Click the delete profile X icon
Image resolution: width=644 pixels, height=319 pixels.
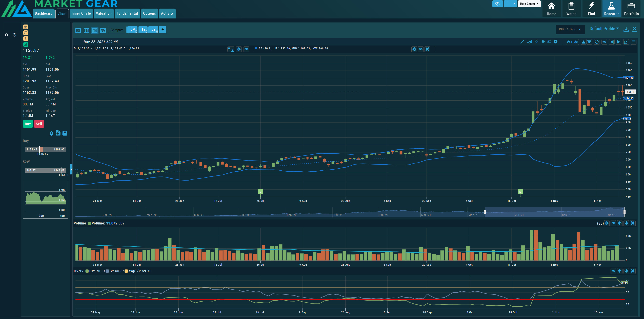point(634,29)
